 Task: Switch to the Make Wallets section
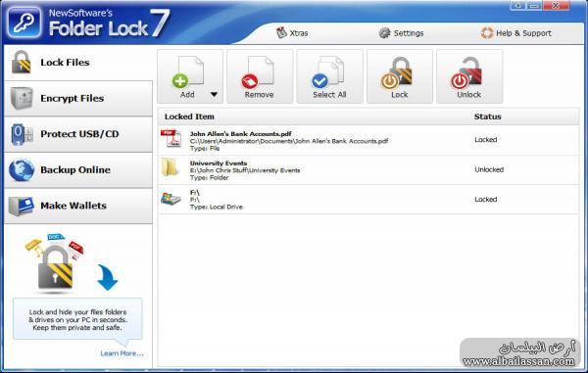(x=78, y=206)
